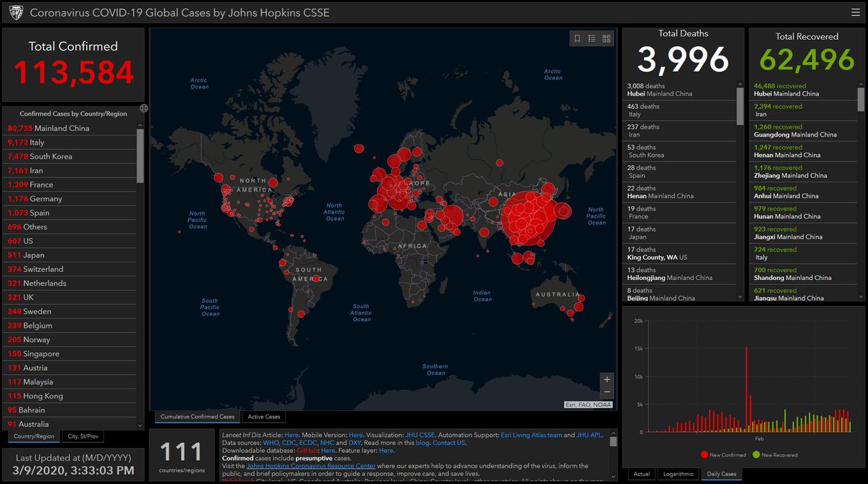Open the JHU CSSE visualization link
Image resolution: width=868 pixels, height=484 pixels.
[420, 435]
